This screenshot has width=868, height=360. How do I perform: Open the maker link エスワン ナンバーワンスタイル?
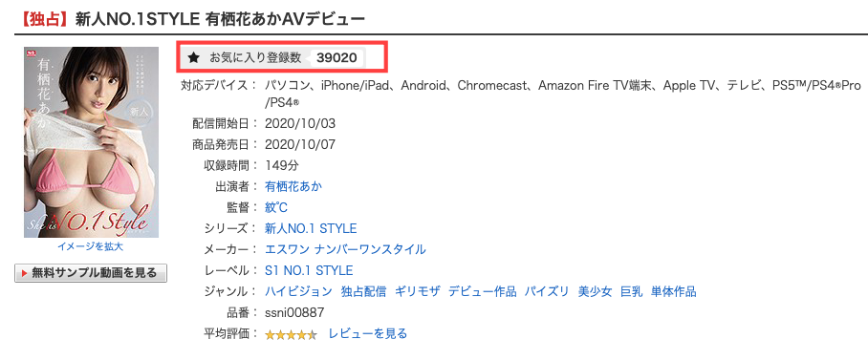click(345, 249)
